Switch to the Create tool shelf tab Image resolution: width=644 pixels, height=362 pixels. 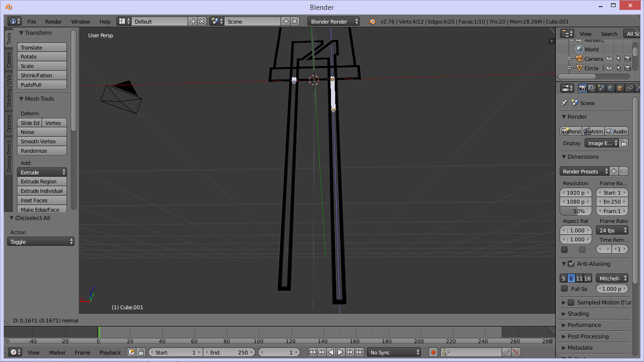[9, 59]
